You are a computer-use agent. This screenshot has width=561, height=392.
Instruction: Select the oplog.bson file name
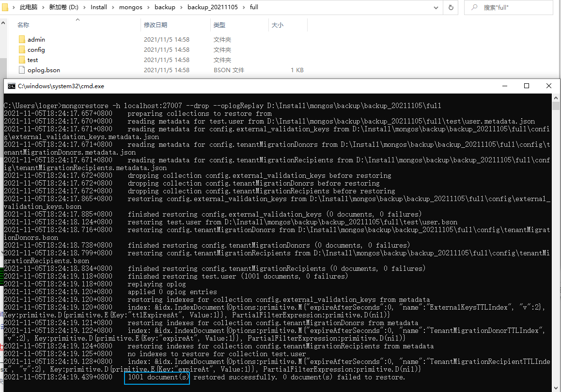pos(44,70)
